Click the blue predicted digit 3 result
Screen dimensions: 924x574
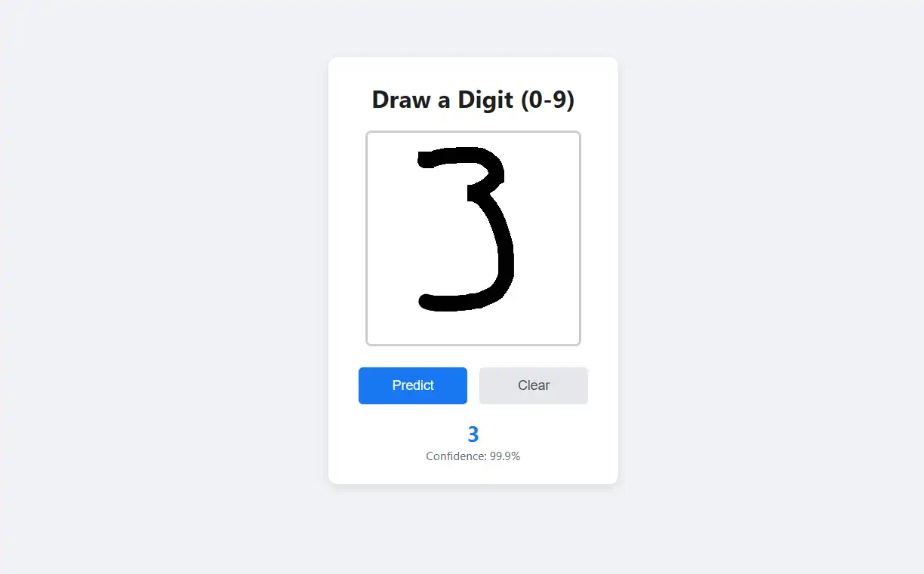[x=473, y=434]
